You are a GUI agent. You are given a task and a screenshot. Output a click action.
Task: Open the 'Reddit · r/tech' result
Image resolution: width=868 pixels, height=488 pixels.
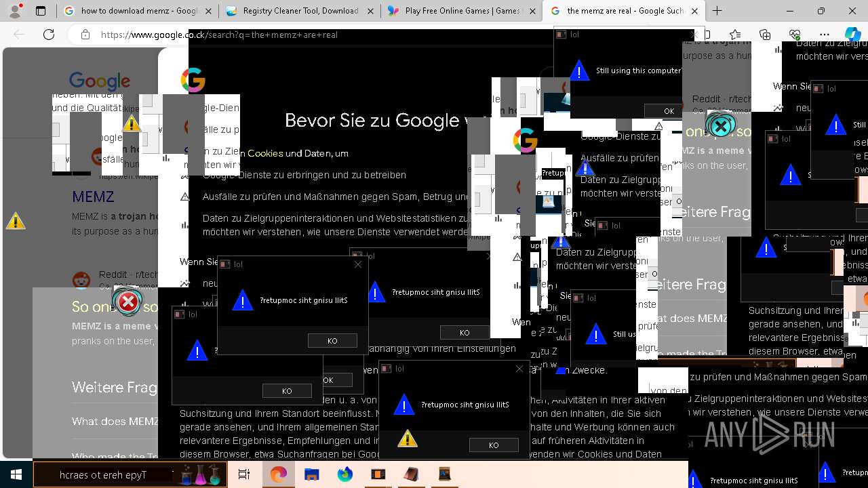(x=128, y=274)
